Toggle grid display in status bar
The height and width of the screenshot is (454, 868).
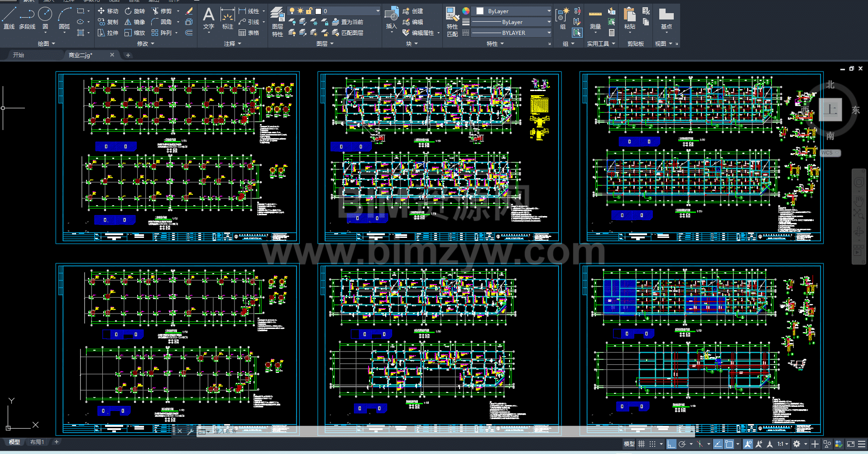[641, 444]
